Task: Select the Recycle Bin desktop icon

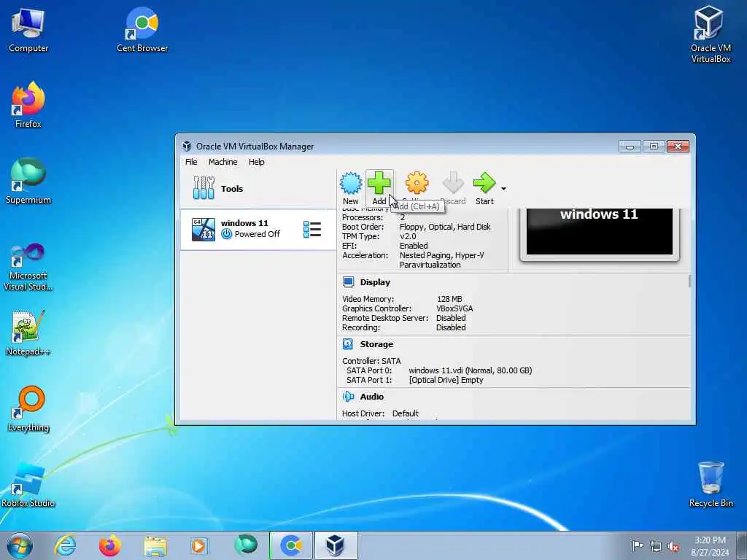Action: tap(711, 485)
